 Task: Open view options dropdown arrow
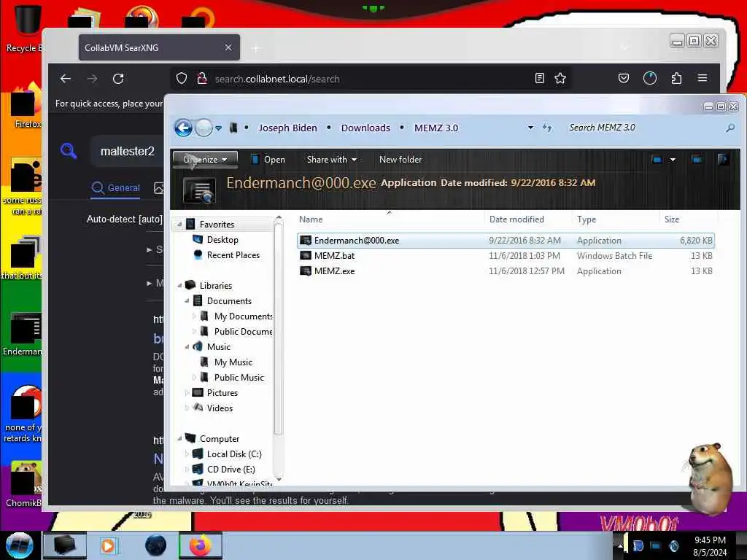coord(673,160)
